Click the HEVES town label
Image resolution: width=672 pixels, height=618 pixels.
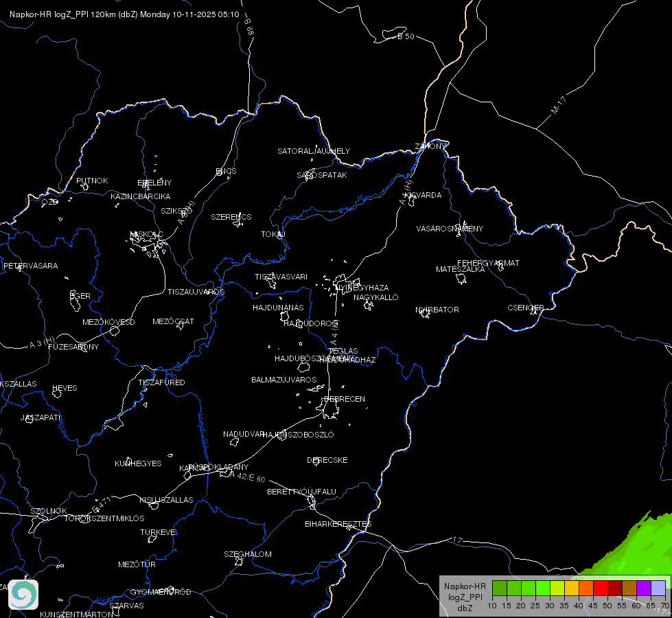(x=65, y=388)
